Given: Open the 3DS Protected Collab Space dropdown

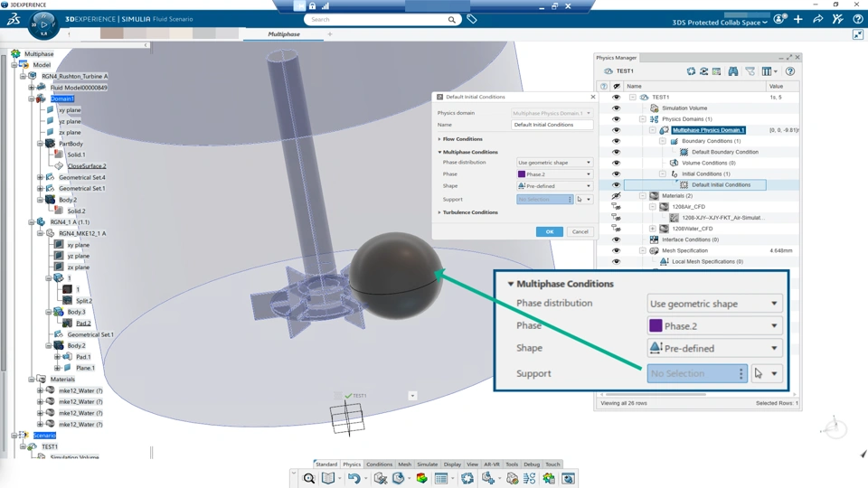Looking at the screenshot, I should [x=720, y=23].
